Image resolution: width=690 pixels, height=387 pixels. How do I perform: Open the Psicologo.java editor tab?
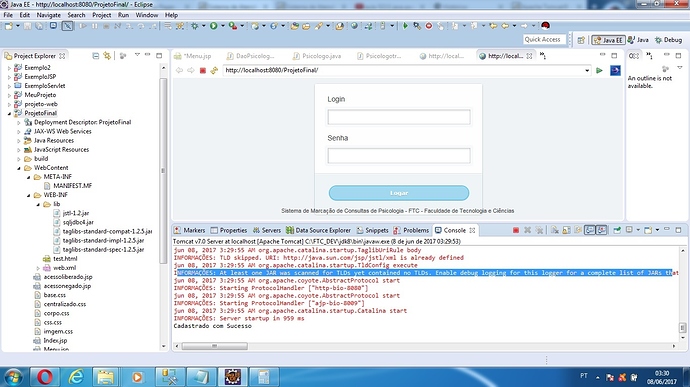pyautogui.click(x=317, y=56)
